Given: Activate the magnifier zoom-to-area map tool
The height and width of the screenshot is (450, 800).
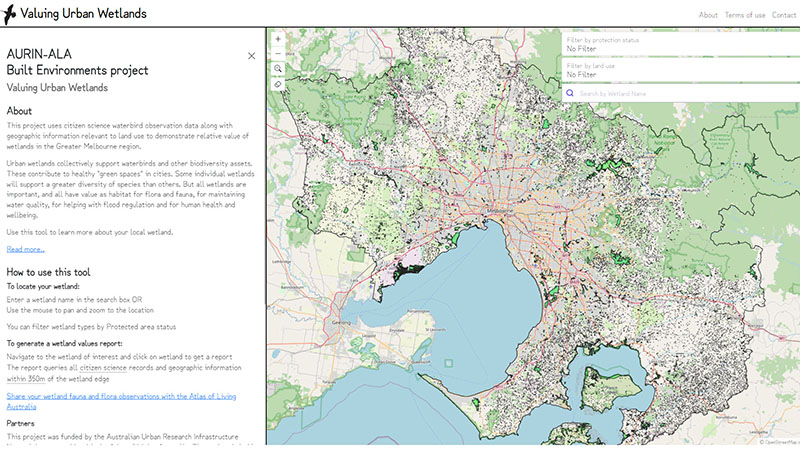Looking at the screenshot, I should pos(278,69).
